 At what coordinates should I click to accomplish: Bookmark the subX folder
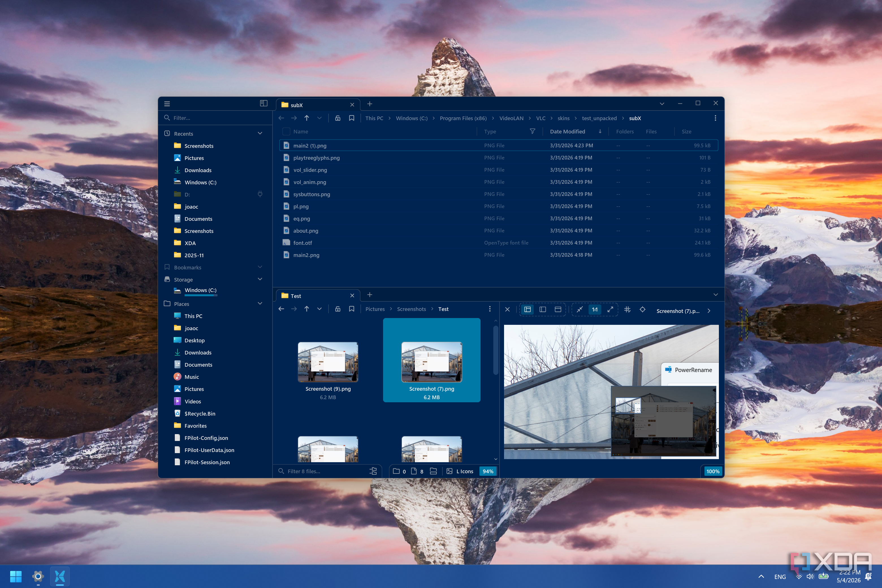(352, 118)
